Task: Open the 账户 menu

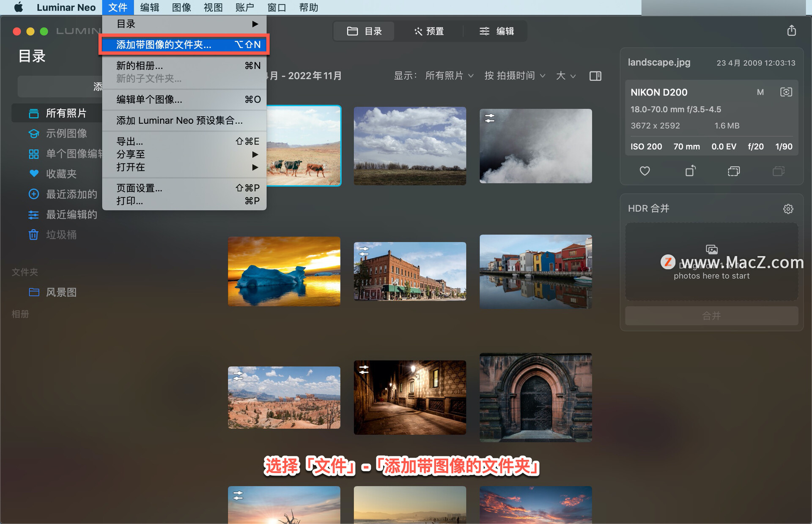Action: pos(245,7)
